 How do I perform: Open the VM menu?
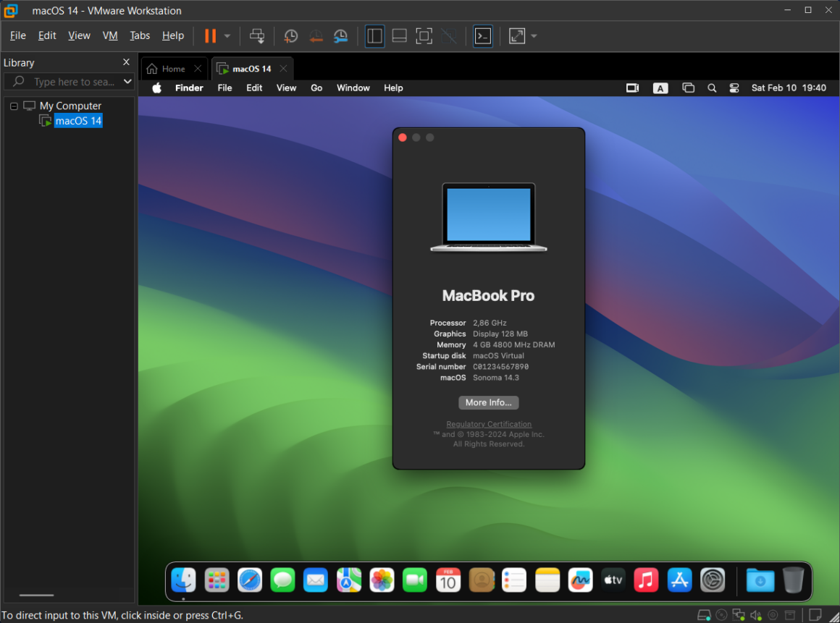[x=110, y=35]
